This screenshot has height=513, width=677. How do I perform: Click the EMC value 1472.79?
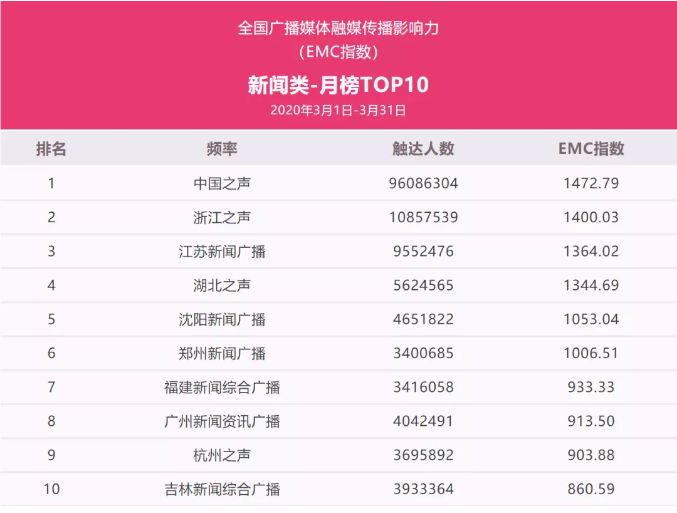click(x=591, y=184)
